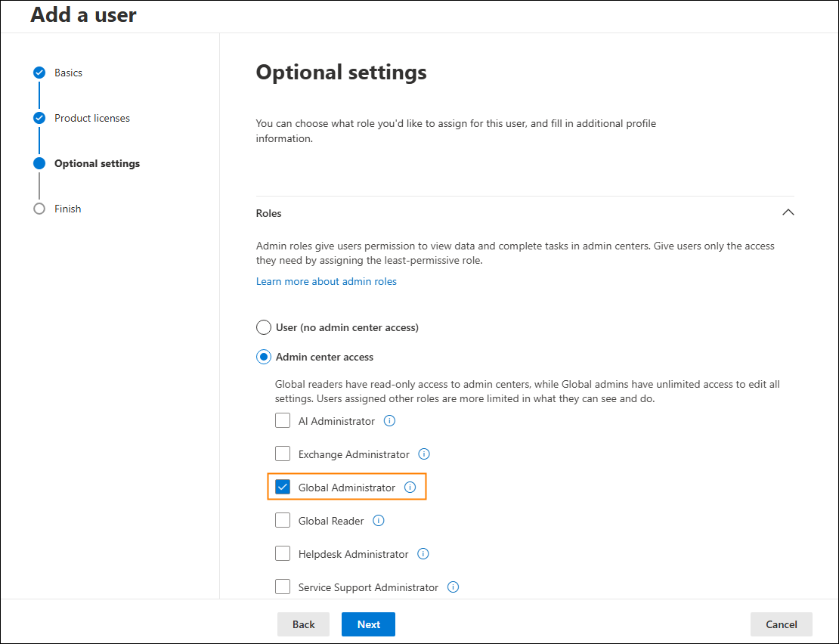The height and width of the screenshot is (644, 839).
Task: Click the Optional settings page heading
Action: pos(342,73)
